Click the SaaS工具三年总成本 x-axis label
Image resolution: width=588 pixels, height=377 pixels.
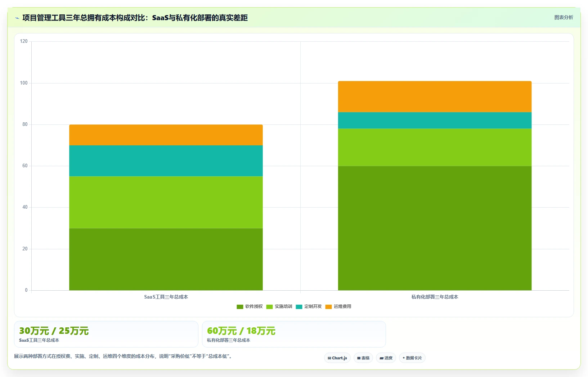coord(166,297)
